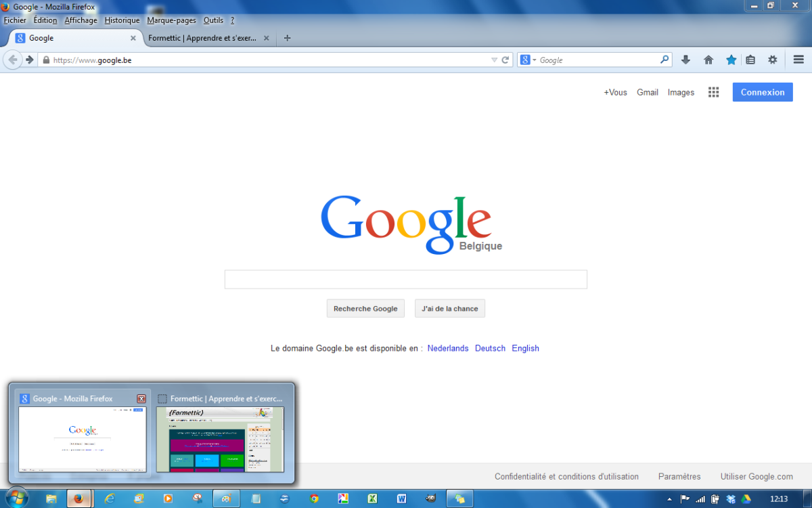Close the Google window preview thumbnail
Image resolution: width=812 pixels, height=508 pixels.
tap(141, 399)
